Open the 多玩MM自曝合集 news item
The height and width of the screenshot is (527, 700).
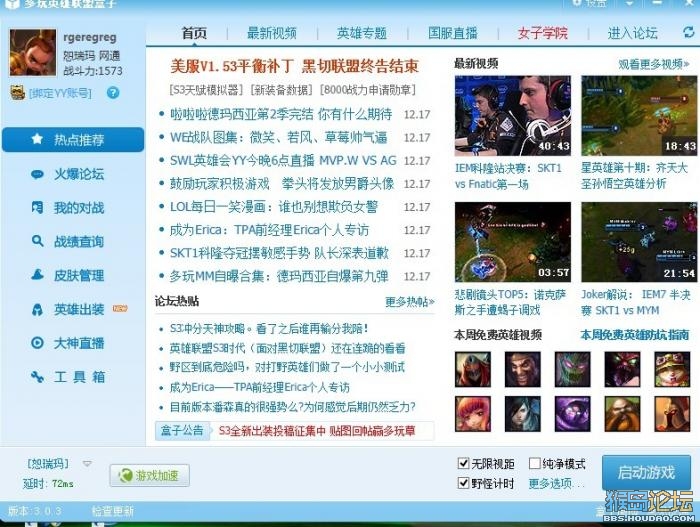click(279, 276)
